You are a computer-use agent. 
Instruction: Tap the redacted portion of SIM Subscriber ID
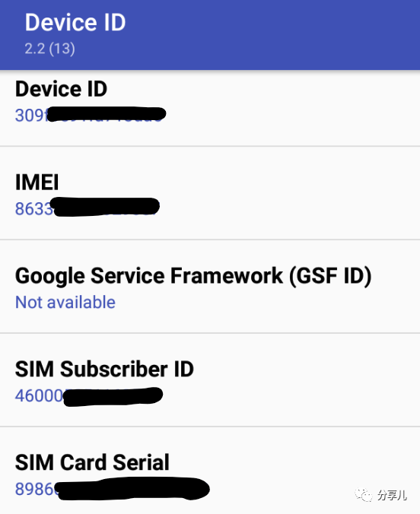113,397
